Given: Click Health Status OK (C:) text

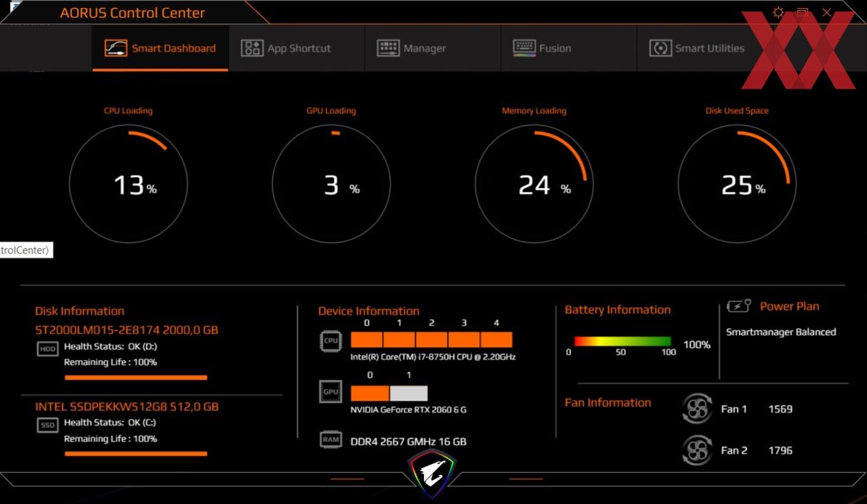Looking at the screenshot, I should click(110, 422).
